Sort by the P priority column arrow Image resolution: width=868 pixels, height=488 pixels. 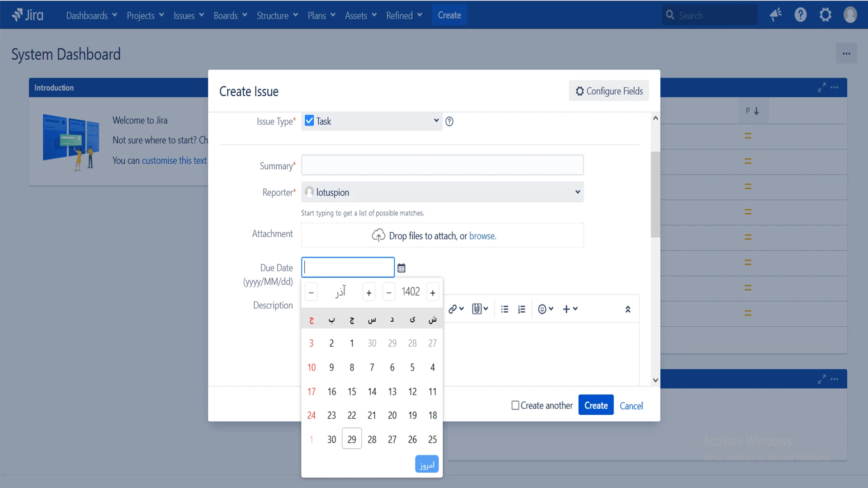756,111
